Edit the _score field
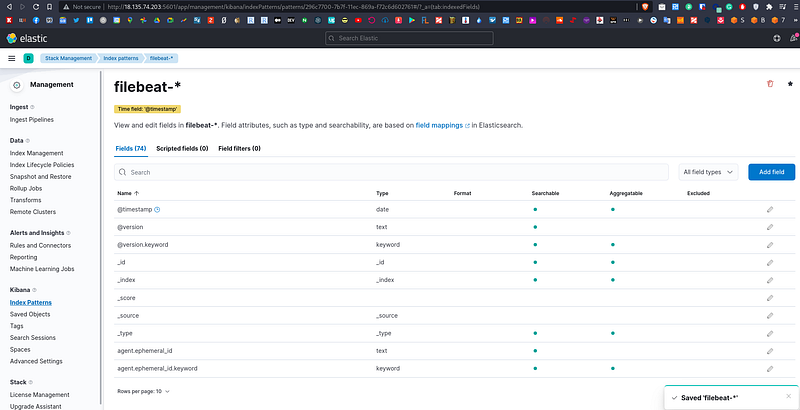This screenshot has width=800, height=410. pyautogui.click(x=770, y=298)
